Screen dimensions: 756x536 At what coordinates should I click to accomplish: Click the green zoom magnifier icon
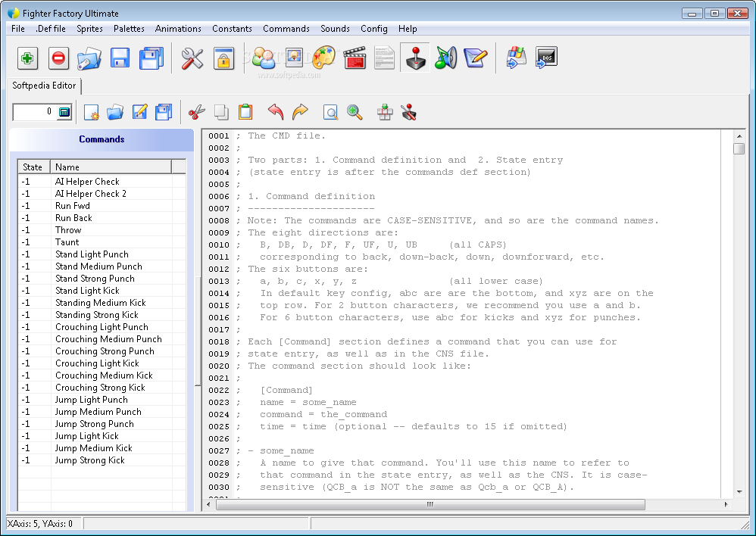[355, 112]
